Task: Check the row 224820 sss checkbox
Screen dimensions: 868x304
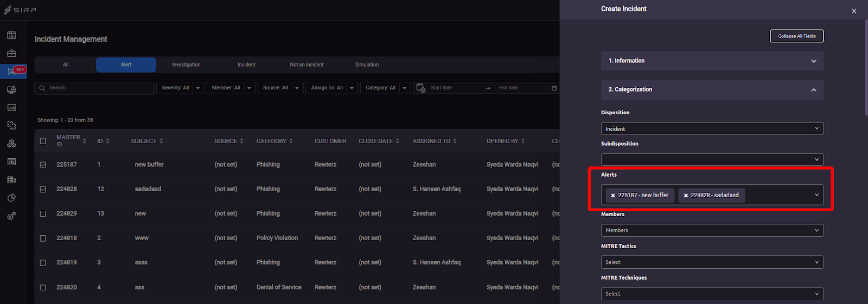Action: [43, 287]
